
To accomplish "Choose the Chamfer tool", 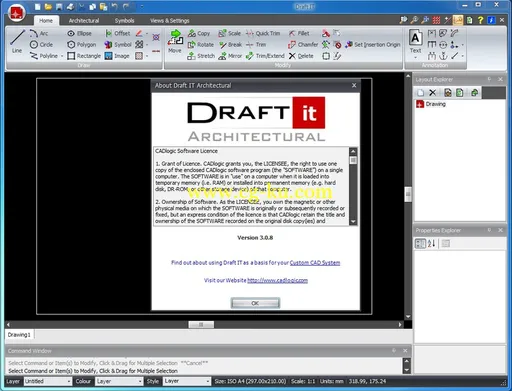I will (303, 44).
